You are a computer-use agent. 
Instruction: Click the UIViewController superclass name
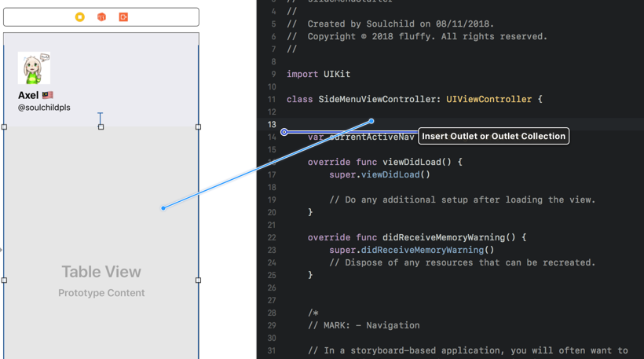(488, 99)
